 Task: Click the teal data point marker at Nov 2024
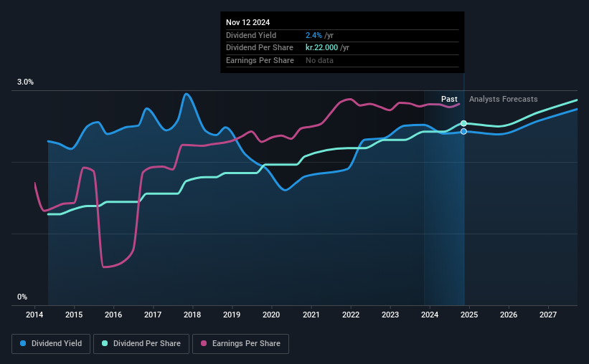coord(463,123)
